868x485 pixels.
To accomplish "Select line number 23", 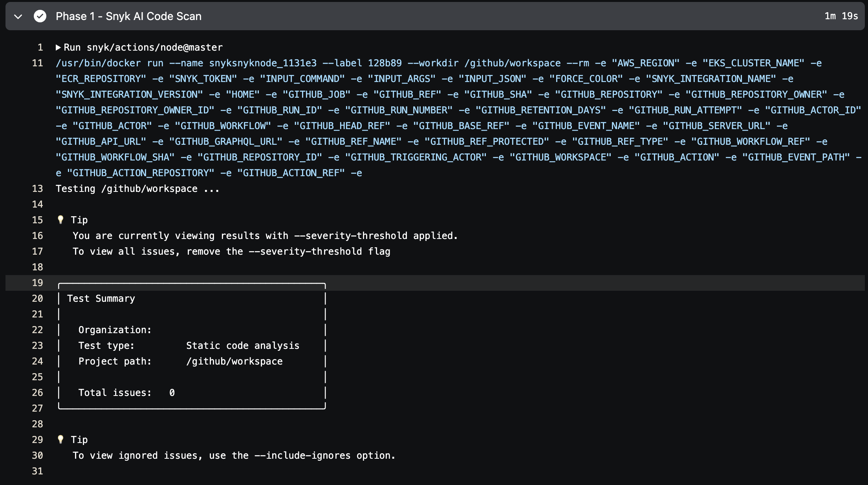I will tap(37, 346).
